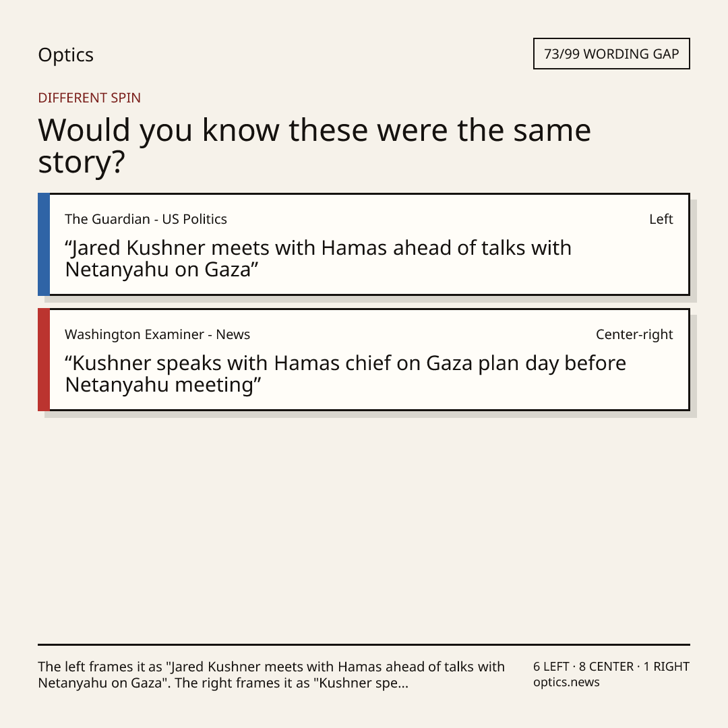Image resolution: width=728 pixels, height=728 pixels.
Task: Click the horizontal divider above footer
Action: coord(364,644)
